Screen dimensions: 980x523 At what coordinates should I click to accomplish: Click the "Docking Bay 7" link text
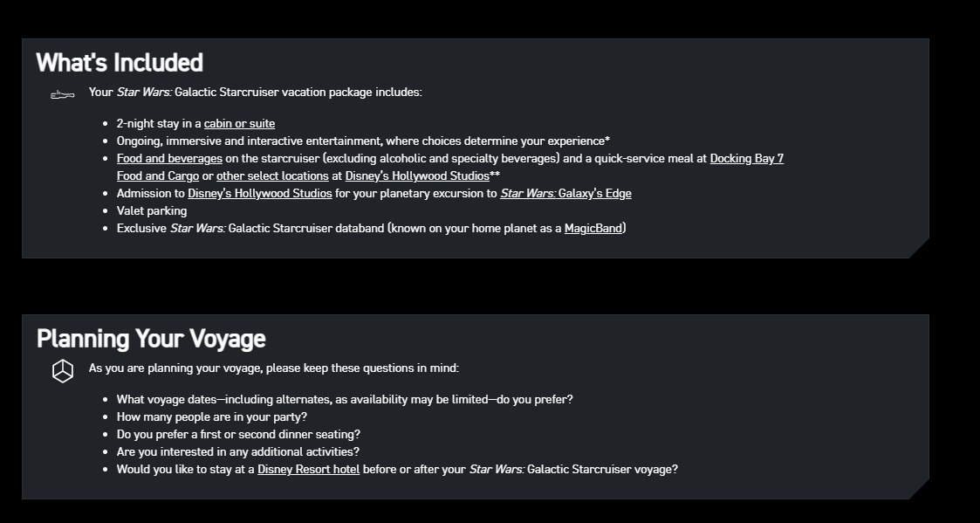[746, 159]
